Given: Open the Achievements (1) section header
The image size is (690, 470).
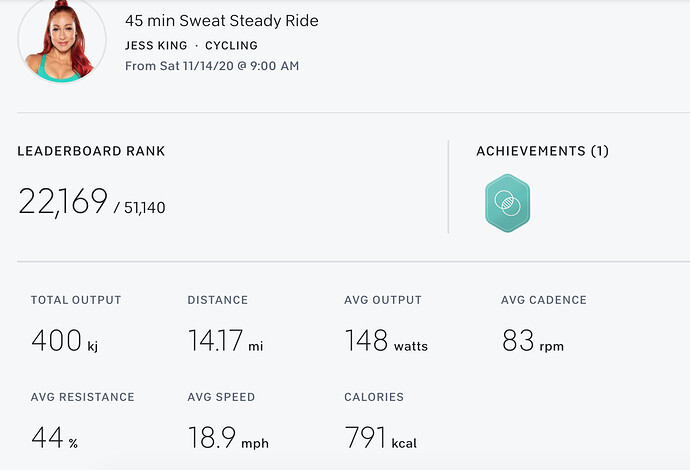Looking at the screenshot, I should [542, 151].
